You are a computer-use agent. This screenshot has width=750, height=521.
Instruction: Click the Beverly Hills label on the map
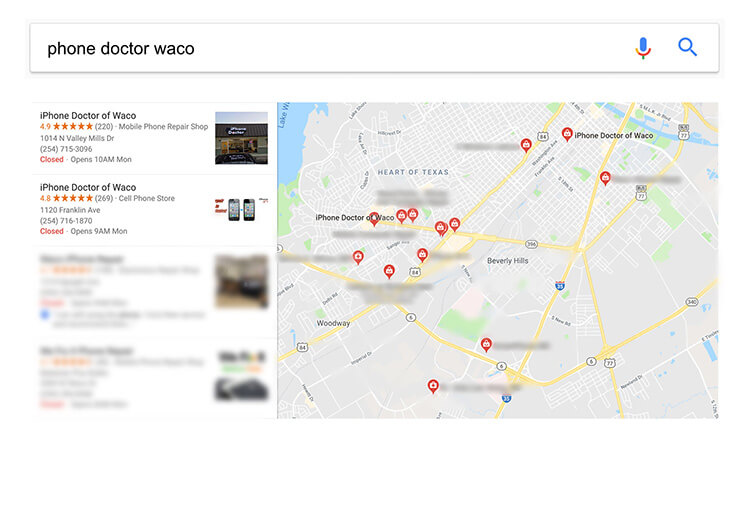[x=507, y=261]
